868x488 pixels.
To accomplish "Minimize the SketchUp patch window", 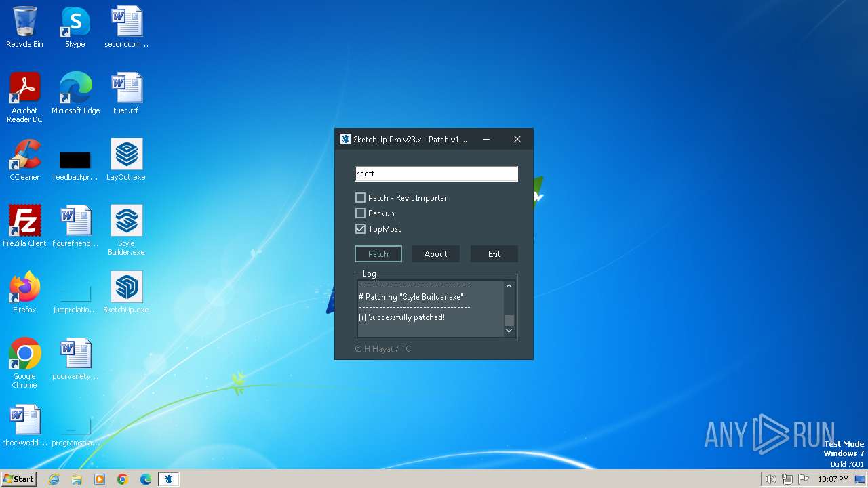I will 486,139.
